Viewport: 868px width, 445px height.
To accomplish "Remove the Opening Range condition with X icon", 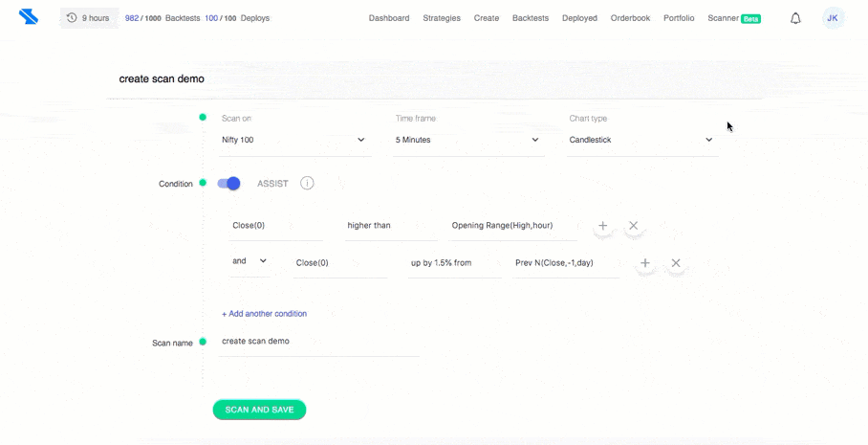I will [634, 226].
